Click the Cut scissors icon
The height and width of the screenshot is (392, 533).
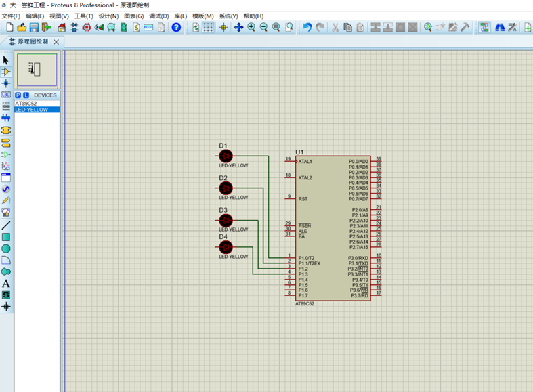tap(335, 27)
